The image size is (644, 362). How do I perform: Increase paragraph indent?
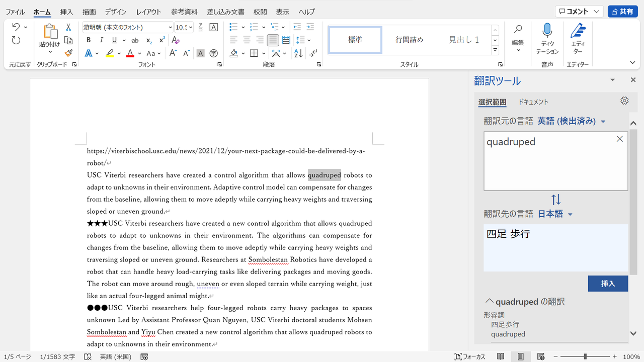[x=310, y=27]
